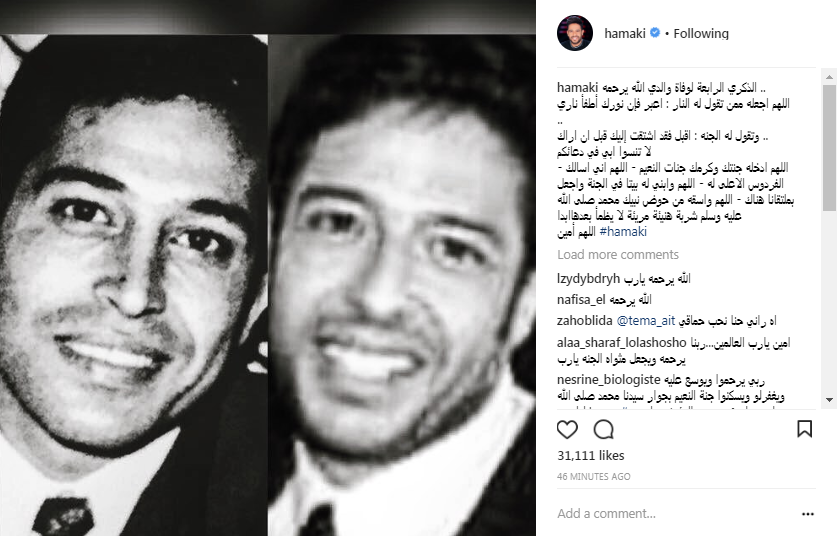
Task: Toggle the Following status button
Action: pyautogui.click(x=701, y=34)
